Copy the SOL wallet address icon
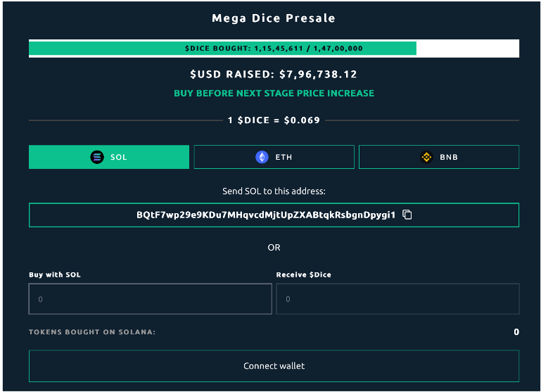541x392 pixels. point(407,215)
